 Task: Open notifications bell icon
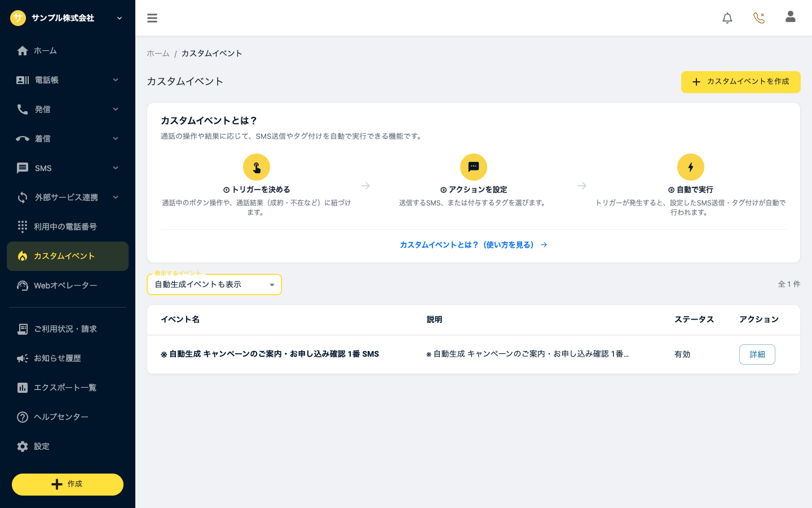coord(727,18)
